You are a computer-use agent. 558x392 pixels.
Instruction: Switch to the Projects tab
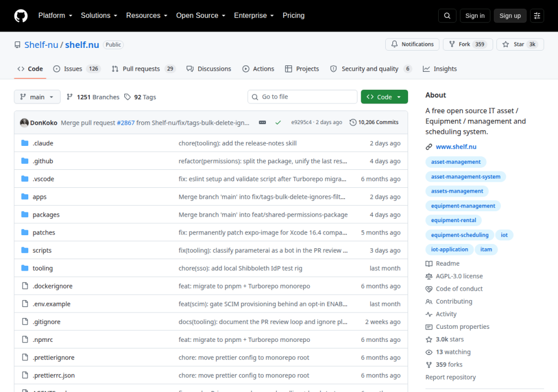click(302, 69)
